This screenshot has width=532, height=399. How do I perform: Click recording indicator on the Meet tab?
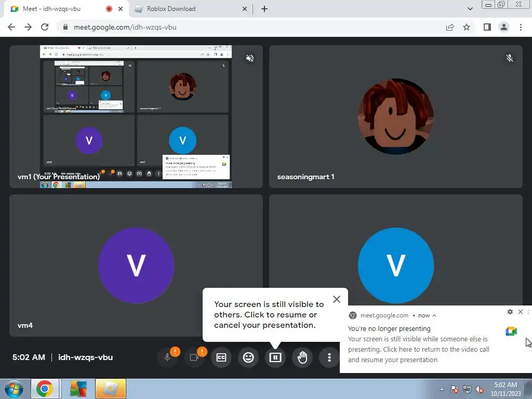(109, 9)
